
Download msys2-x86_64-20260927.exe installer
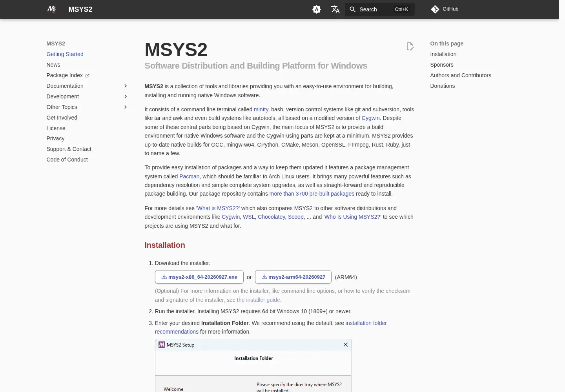199,277
